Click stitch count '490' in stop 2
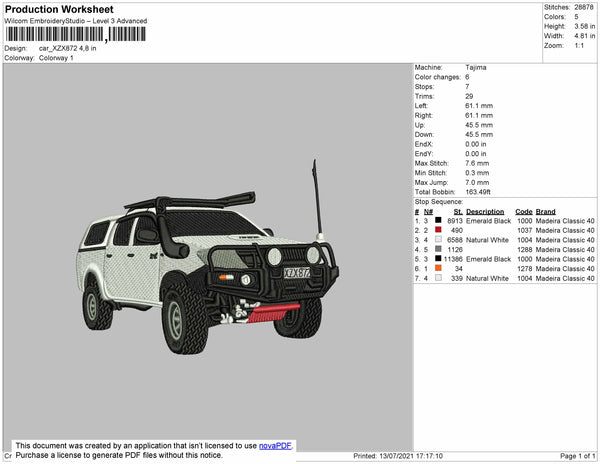Screen dimensions: 600x464 pos(457,230)
